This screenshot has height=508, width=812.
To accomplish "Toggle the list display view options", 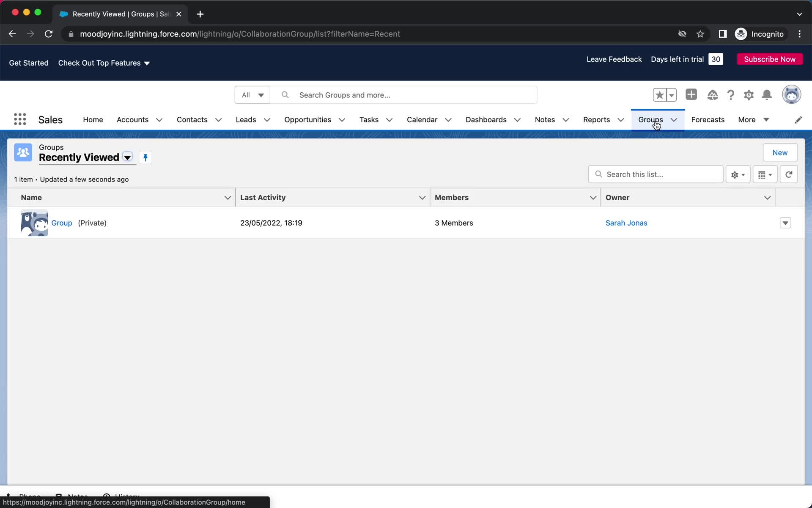I will click(x=765, y=174).
